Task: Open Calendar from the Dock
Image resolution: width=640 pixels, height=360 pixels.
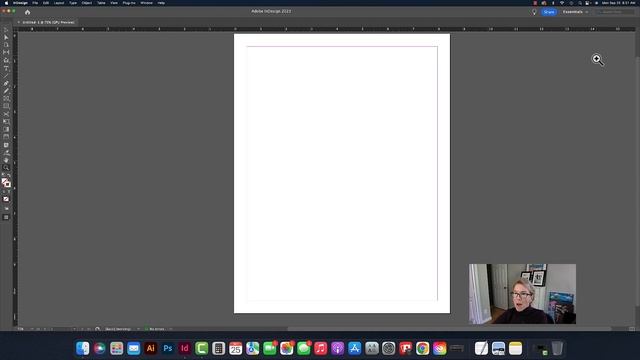Action: [236, 348]
